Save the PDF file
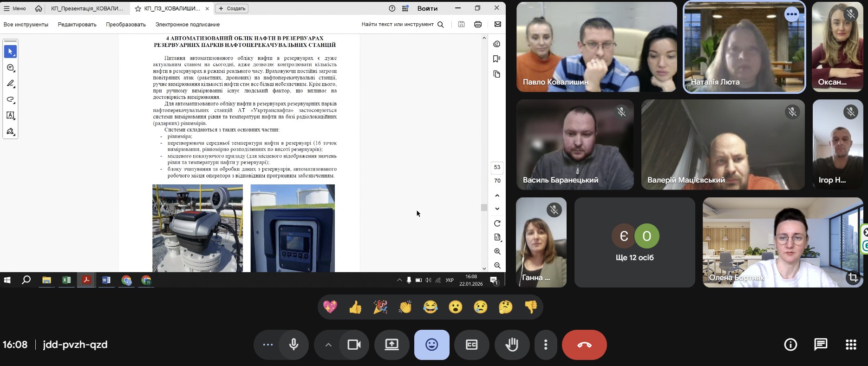 (x=461, y=24)
